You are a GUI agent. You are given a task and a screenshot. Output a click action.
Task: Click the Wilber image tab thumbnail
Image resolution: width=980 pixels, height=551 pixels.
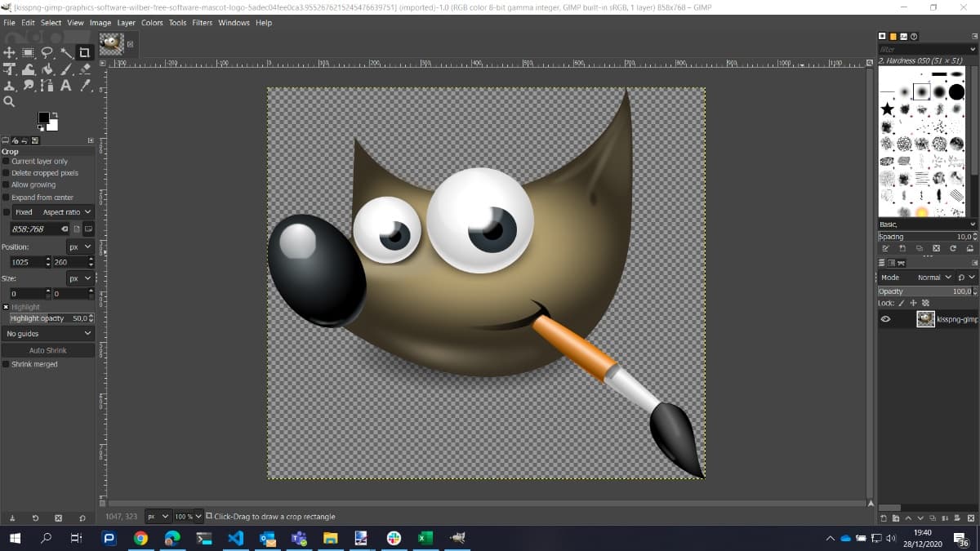(x=111, y=43)
